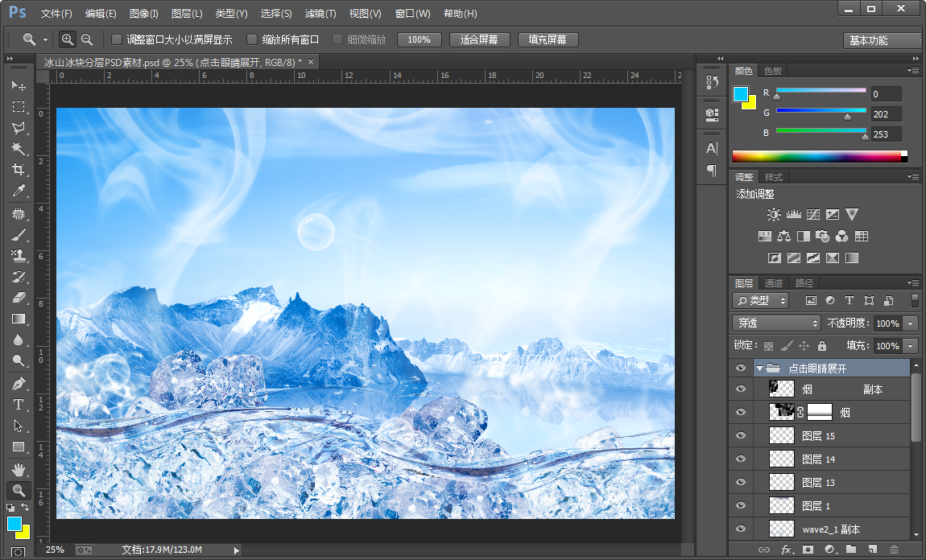926x560 pixels.
Task: Open the status bar info arrow
Action: pyautogui.click(x=236, y=550)
